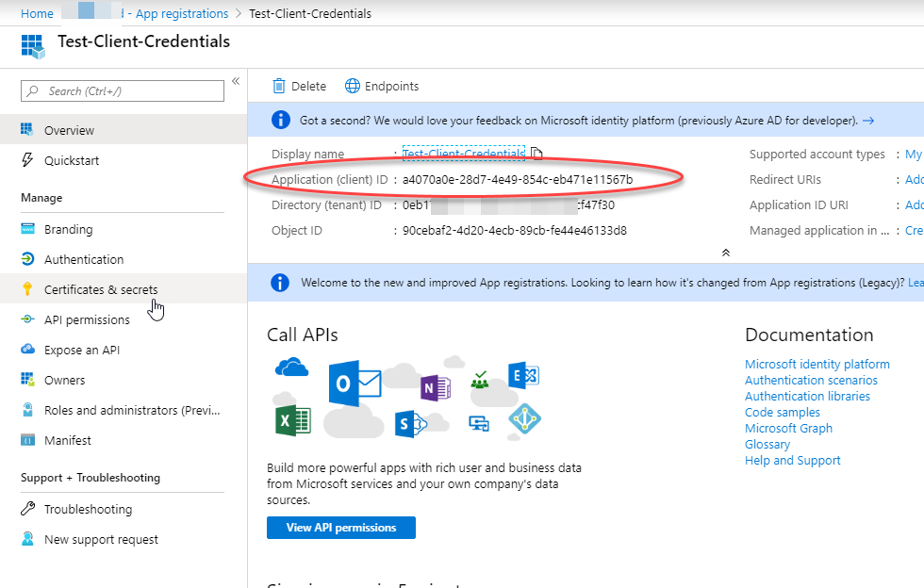Click the Branding icon in Manage
The image size is (924, 588).
pos(27,229)
